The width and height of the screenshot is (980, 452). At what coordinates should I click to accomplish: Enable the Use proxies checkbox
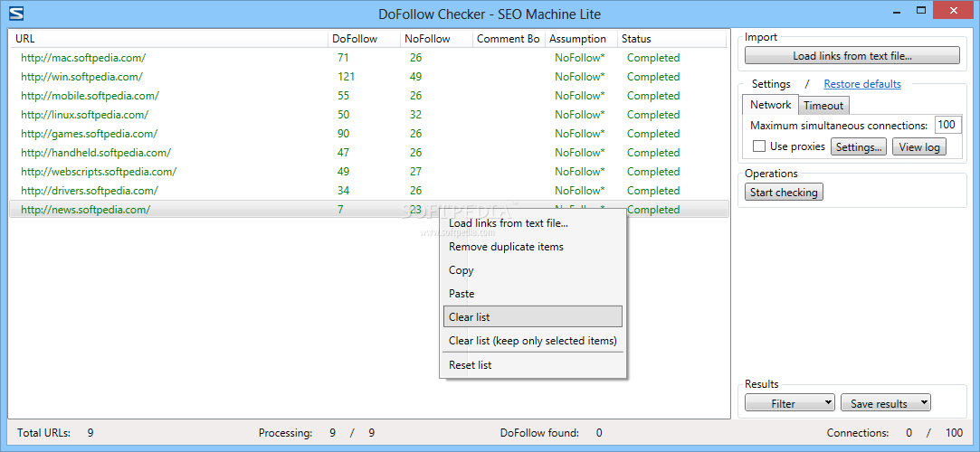[759, 146]
